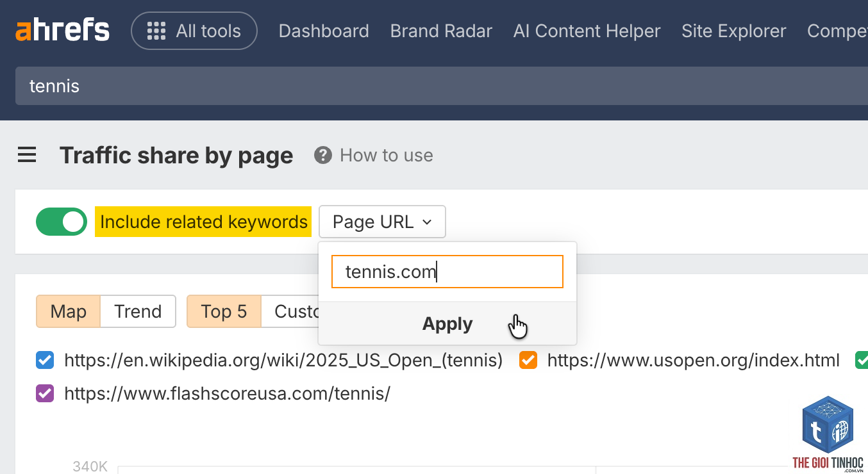This screenshot has width=868, height=474.
Task: Uncheck the flashscoreusa.com tennis page
Action: coord(45,393)
